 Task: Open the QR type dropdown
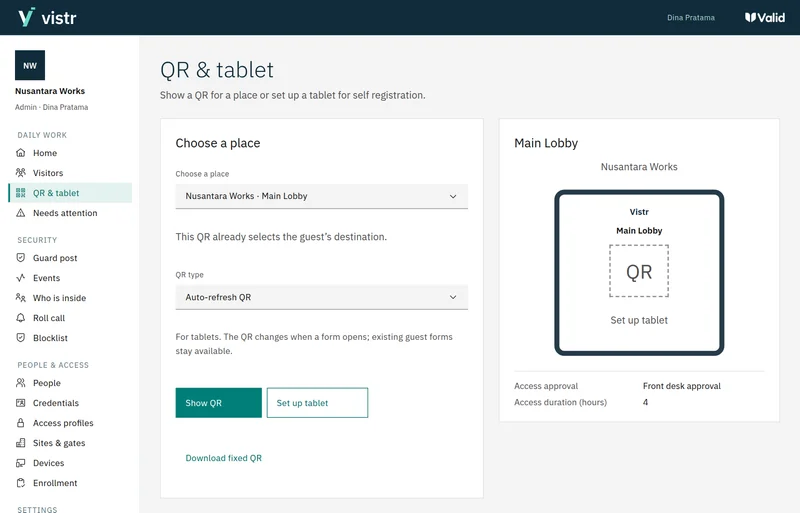321,297
